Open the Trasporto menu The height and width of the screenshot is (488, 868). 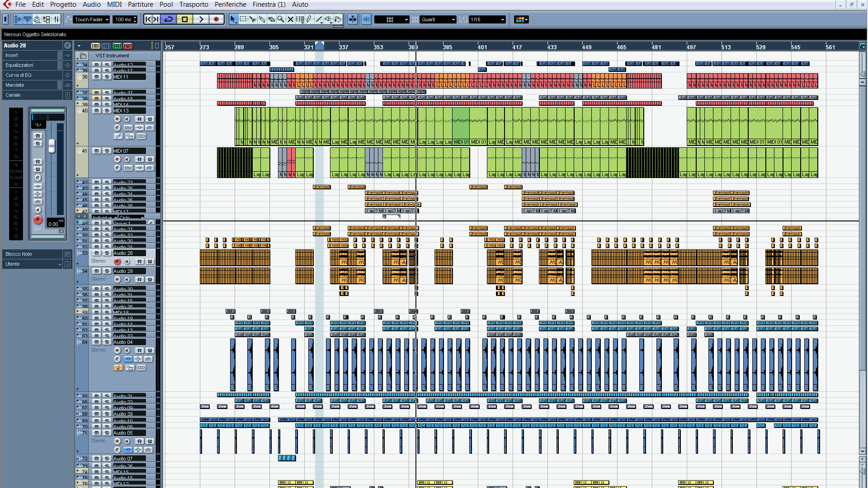(x=193, y=5)
